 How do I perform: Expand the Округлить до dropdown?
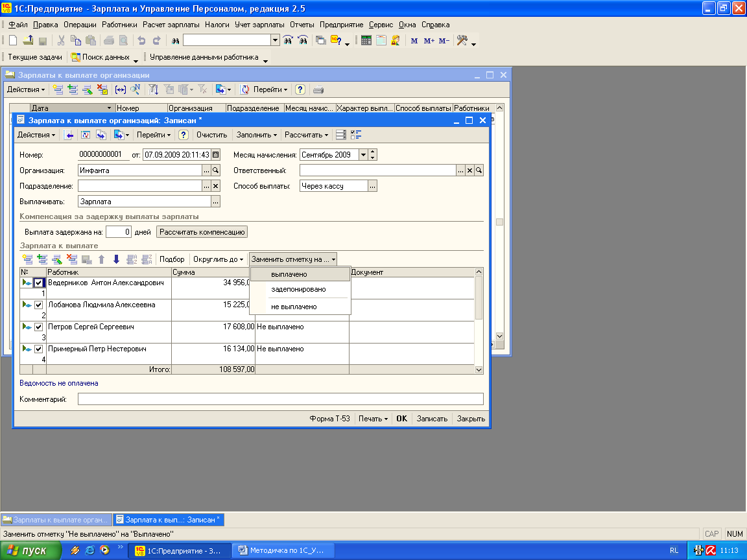(219, 259)
